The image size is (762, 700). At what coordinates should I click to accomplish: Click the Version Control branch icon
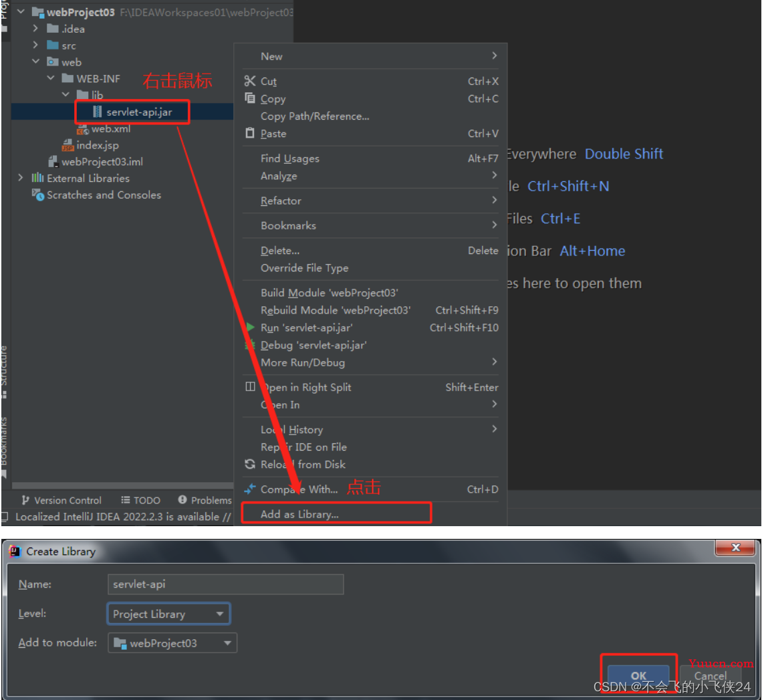[x=25, y=499]
